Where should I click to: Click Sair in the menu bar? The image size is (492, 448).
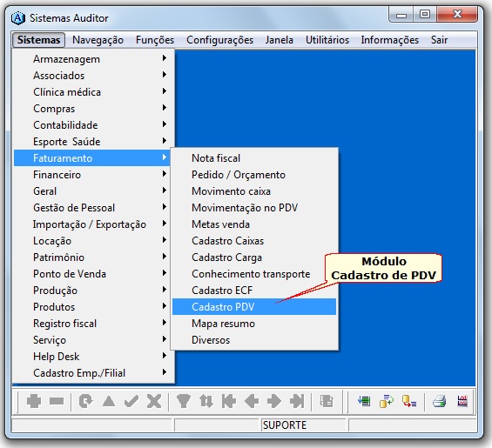[439, 40]
